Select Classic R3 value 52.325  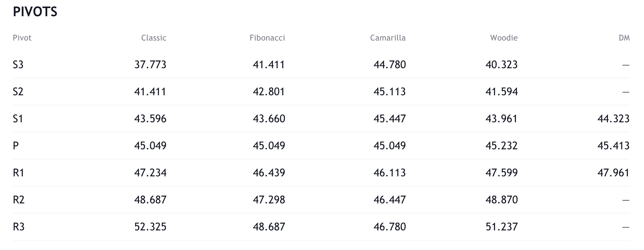click(150, 227)
